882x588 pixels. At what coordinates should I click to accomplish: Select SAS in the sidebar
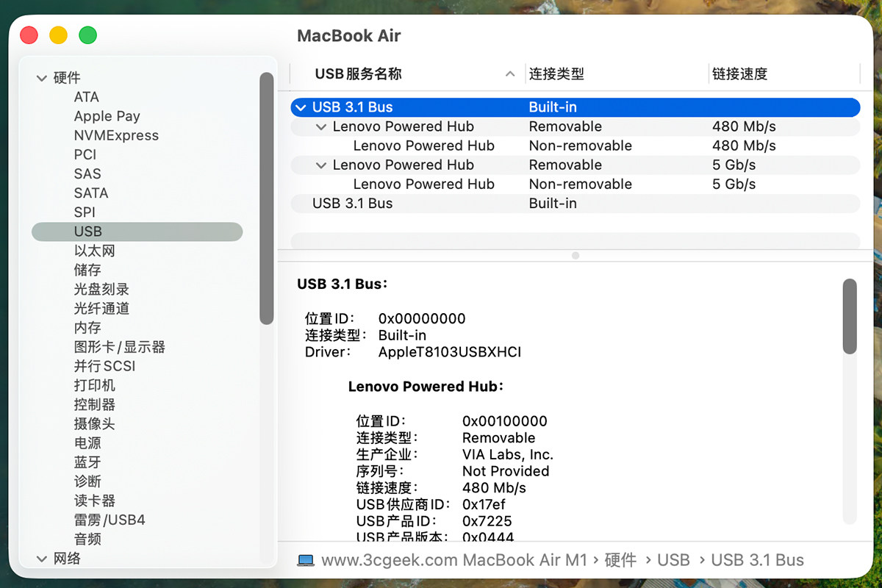point(87,173)
